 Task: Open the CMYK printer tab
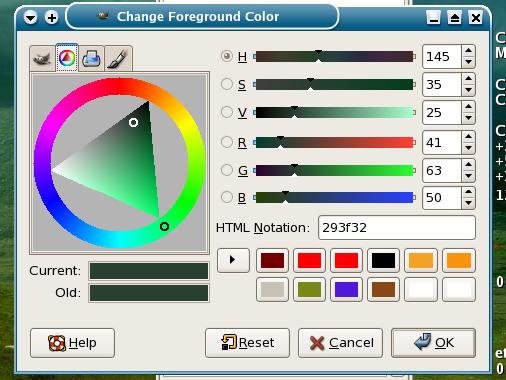point(91,59)
